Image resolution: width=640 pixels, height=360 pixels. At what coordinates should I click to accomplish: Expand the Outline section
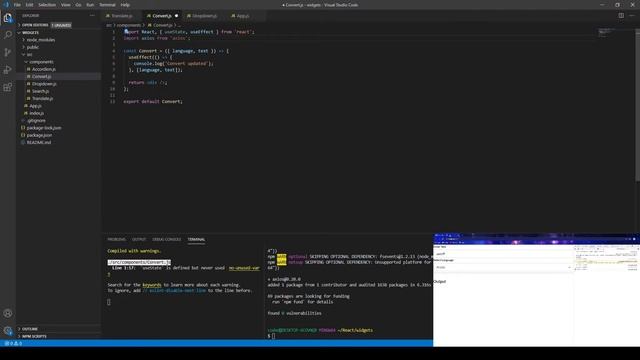tap(29, 329)
